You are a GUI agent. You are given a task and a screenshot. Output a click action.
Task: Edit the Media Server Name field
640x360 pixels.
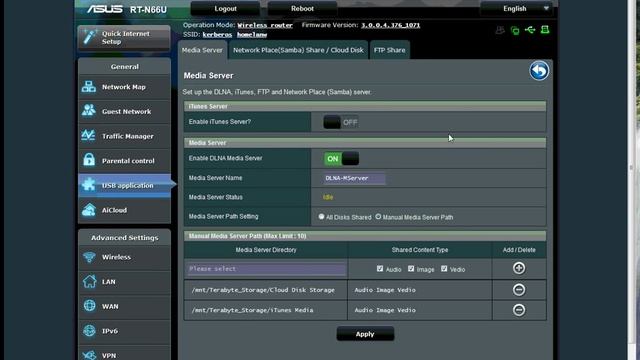click(354, 178)
